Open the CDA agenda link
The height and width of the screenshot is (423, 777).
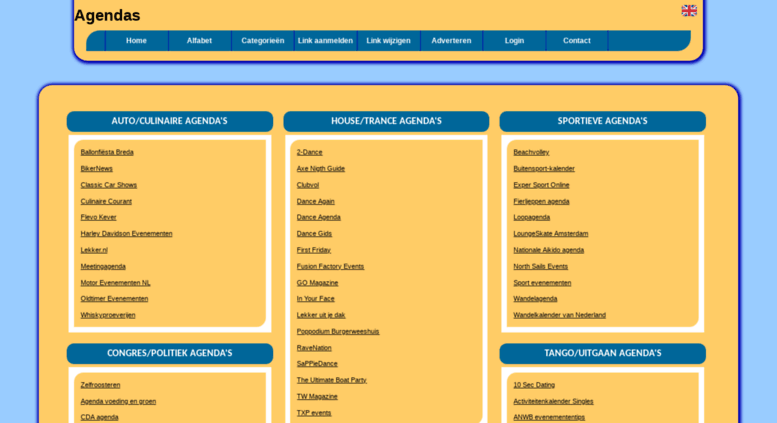[100, 417]
